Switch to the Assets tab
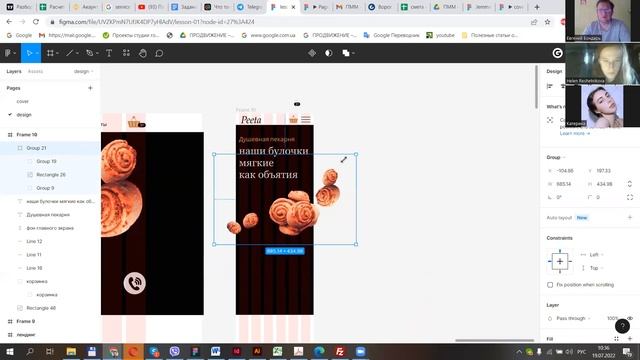This screenshot has width=640, height=360. click(x=35, y=71)
